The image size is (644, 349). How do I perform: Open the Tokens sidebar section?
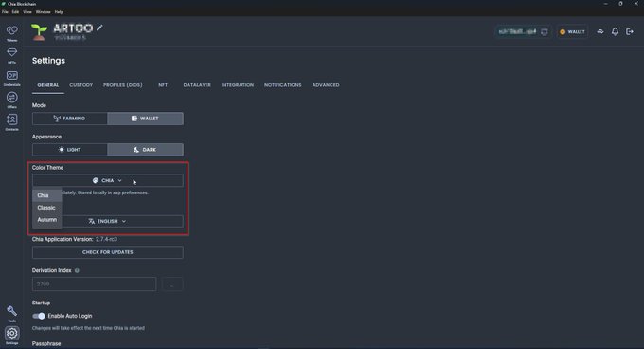(x=12, y=33)
